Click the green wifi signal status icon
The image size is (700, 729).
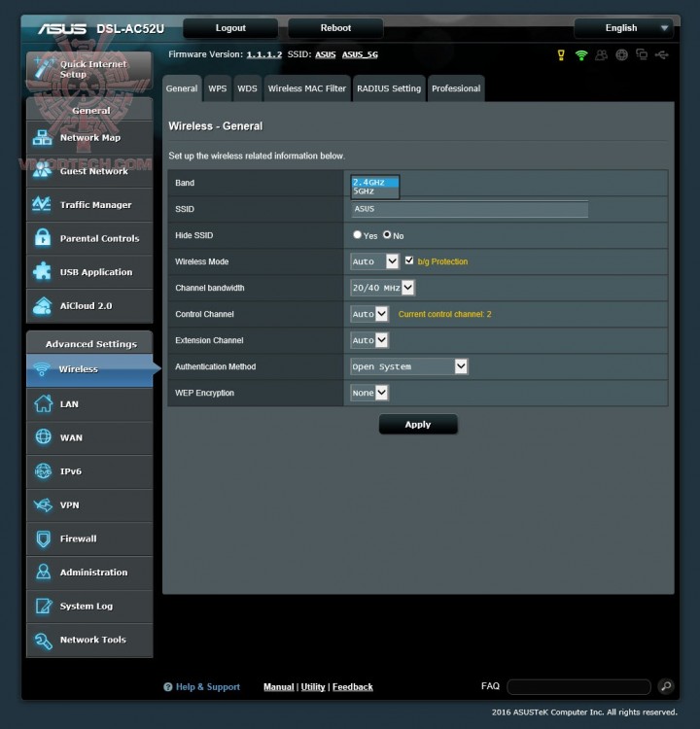coord(581,54)
